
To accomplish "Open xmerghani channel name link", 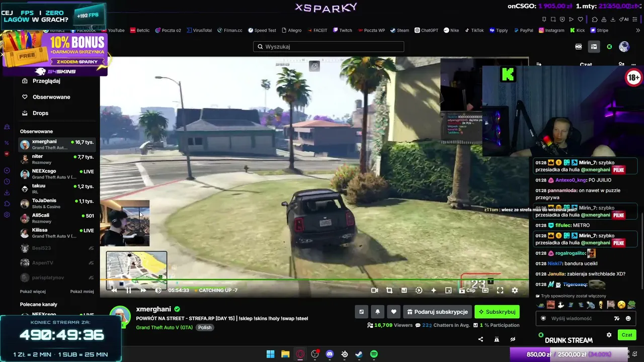I will click(153, 309).
